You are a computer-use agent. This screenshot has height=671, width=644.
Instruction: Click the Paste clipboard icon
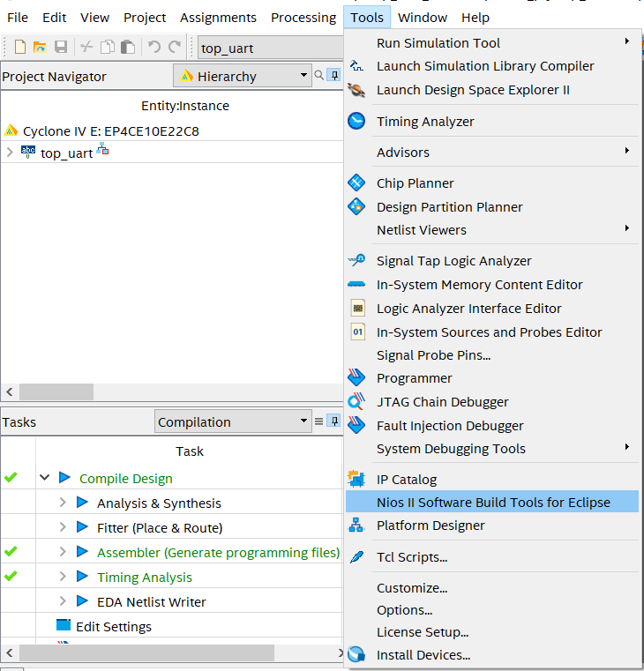[128, 47]
